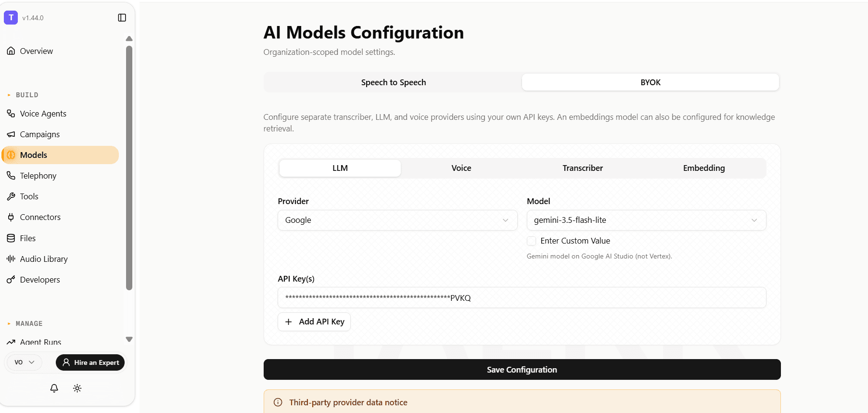
Task: Click the Developers key icon
Action: coord(11,280)
